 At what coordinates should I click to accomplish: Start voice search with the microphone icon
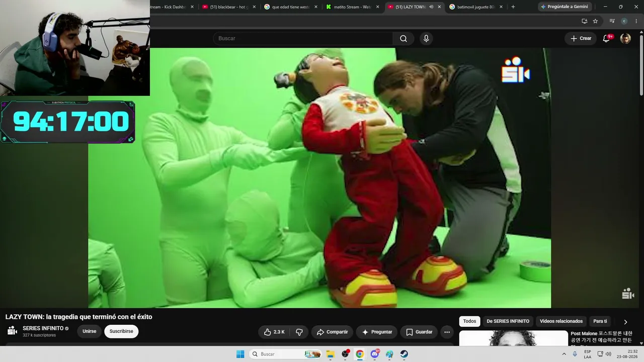pos(426,39)
